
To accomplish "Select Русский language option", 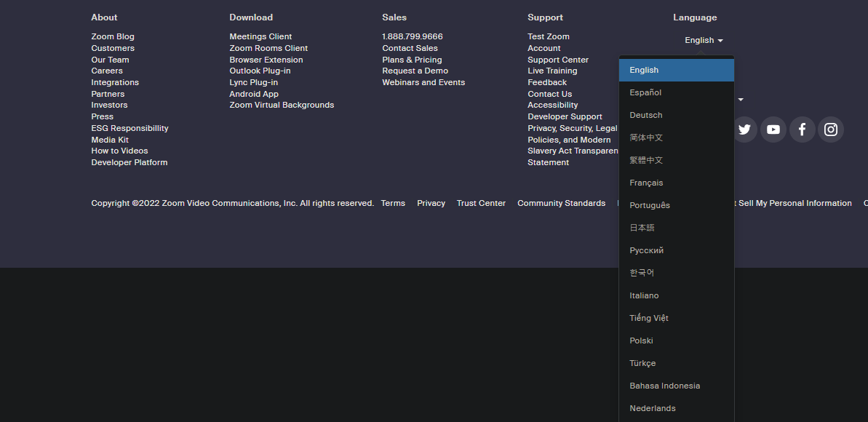I will click(x=677, y=250).
